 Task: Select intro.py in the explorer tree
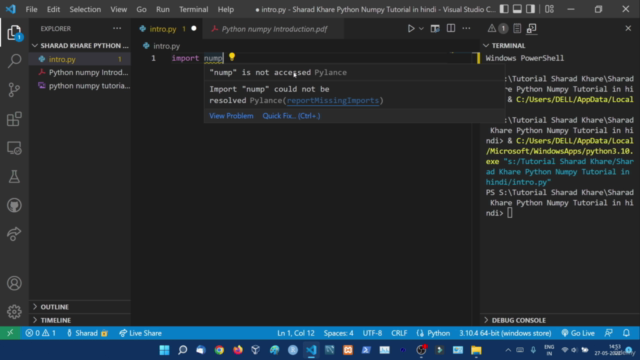(80, 59)
